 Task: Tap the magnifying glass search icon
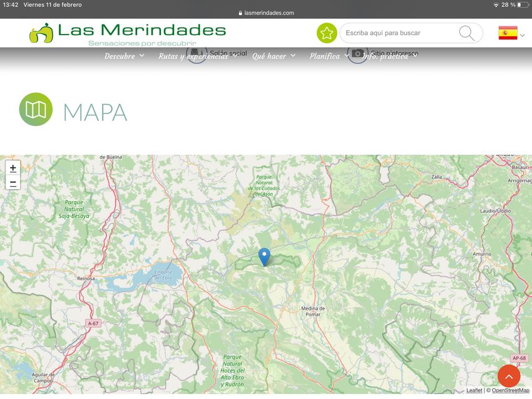pos(466,33)
